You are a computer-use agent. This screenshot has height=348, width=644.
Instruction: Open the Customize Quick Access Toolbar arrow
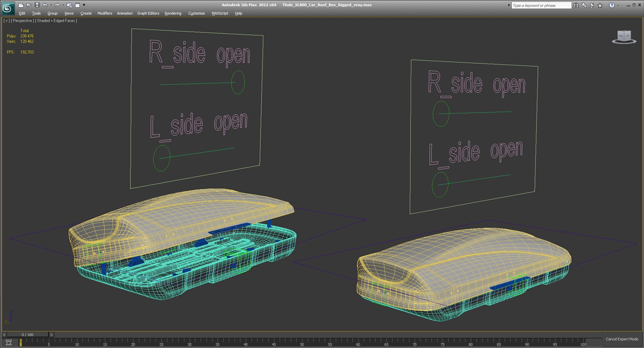[84, 5]
